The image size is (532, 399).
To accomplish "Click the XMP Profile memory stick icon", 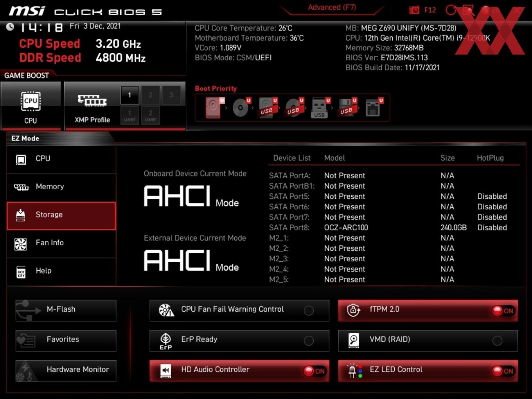I will [92, 101].
